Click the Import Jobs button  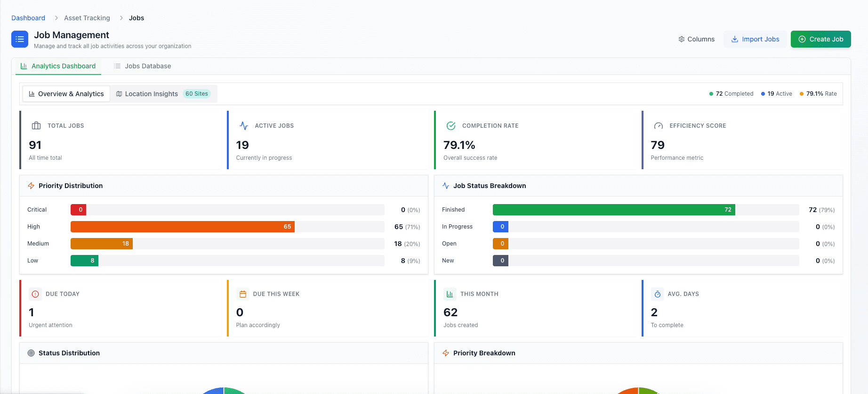[755, 39]
